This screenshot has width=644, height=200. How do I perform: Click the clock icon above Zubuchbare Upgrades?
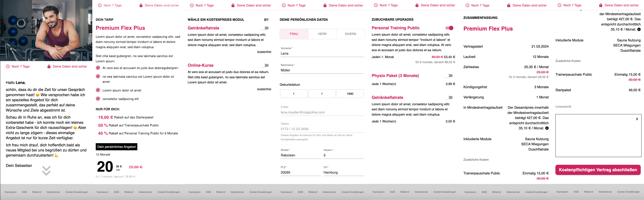(376, 5)
